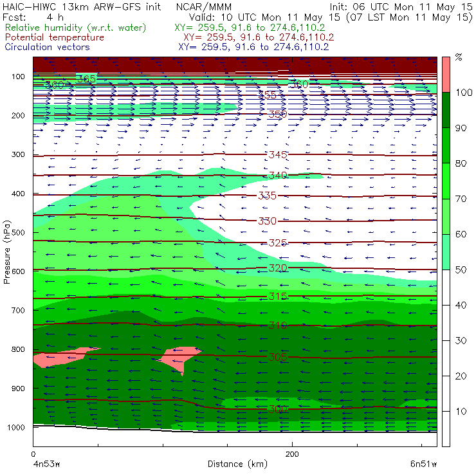476x476 pixels.
Task: Click the '310' contour label
Action: pos(278,325)
